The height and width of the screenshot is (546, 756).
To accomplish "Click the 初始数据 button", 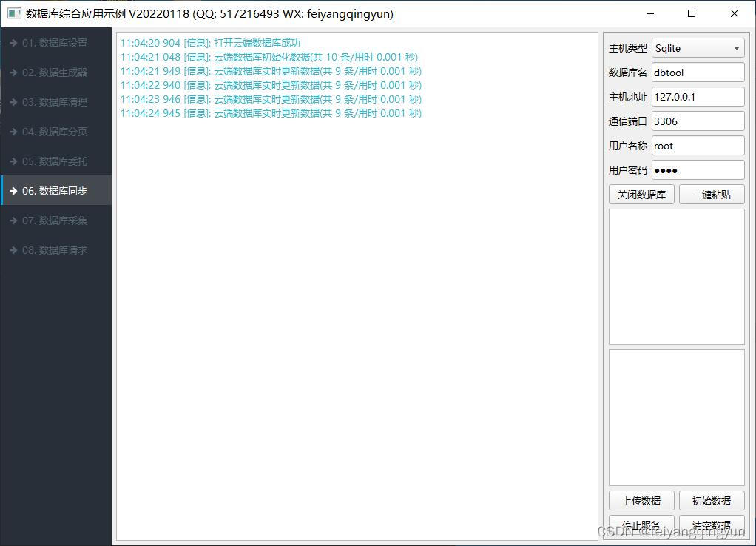I will (x=712, y=501).
